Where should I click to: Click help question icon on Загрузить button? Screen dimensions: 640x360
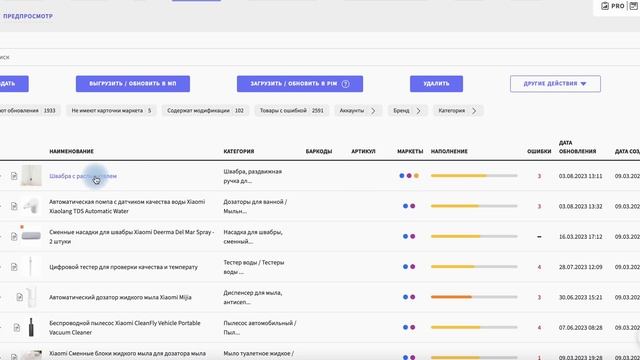(x=346, y=84)
